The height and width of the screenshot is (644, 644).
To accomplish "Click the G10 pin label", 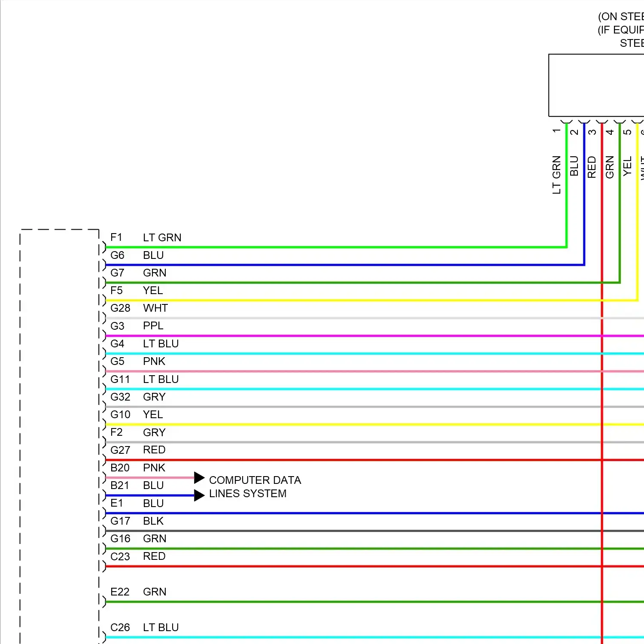I will [120, 414].
